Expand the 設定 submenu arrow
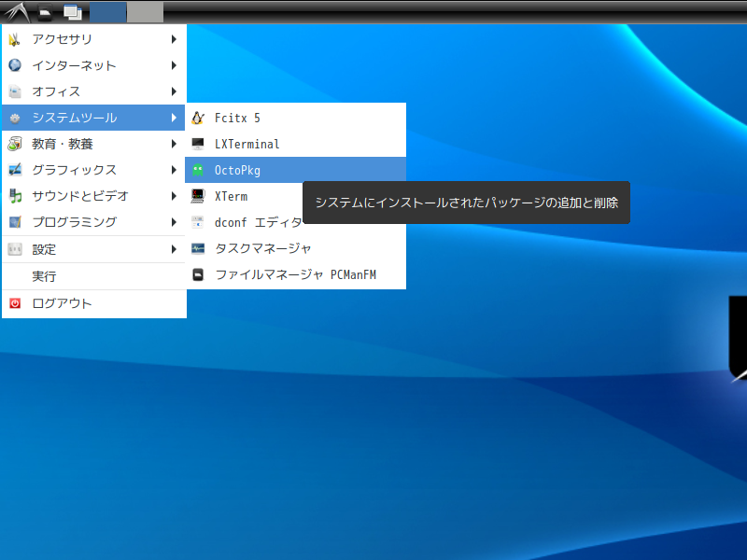Image resolution: width=747 pixels, height=560 pixels. point(174,249)
